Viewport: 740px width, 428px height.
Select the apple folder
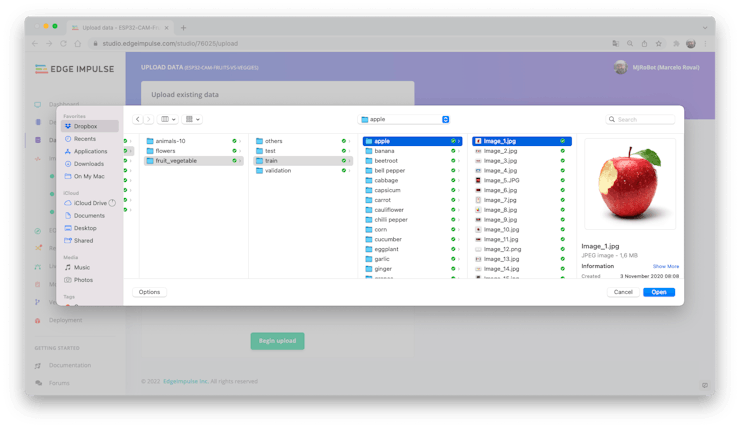412,141
